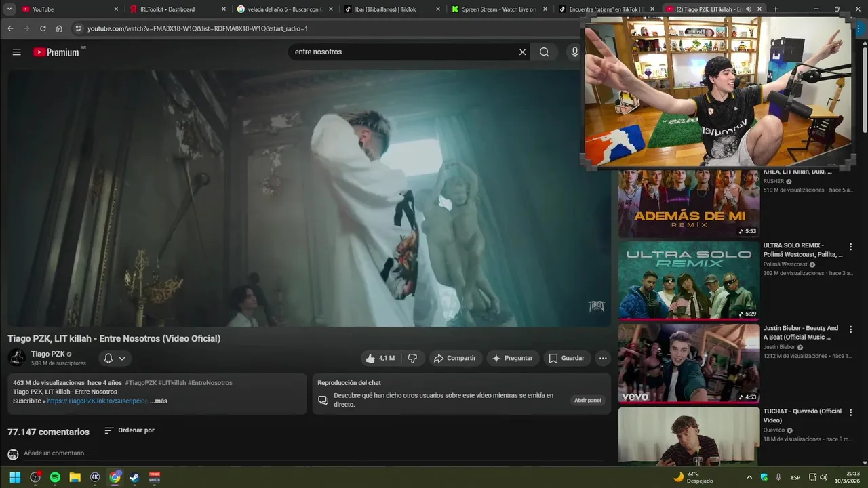
Task: Open the clock and calendar at 20:13
Action: pyautogui.click(x=848, y=477)
